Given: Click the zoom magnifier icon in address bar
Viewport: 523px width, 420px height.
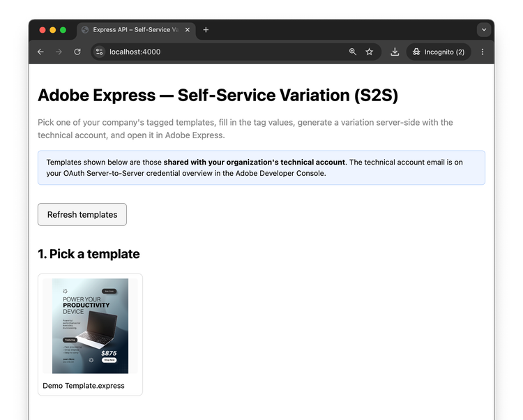Looking at the screenshot, I should point(353,52).
